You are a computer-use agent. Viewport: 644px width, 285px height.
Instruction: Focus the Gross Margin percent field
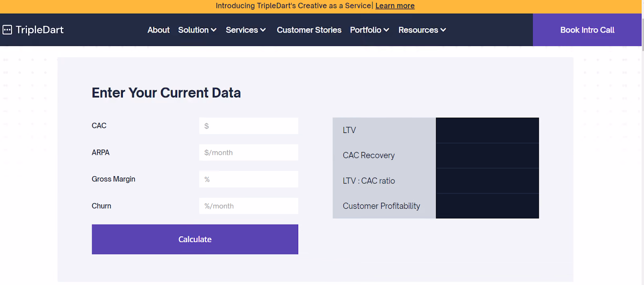pyautogui.click(x=249, y=179)
